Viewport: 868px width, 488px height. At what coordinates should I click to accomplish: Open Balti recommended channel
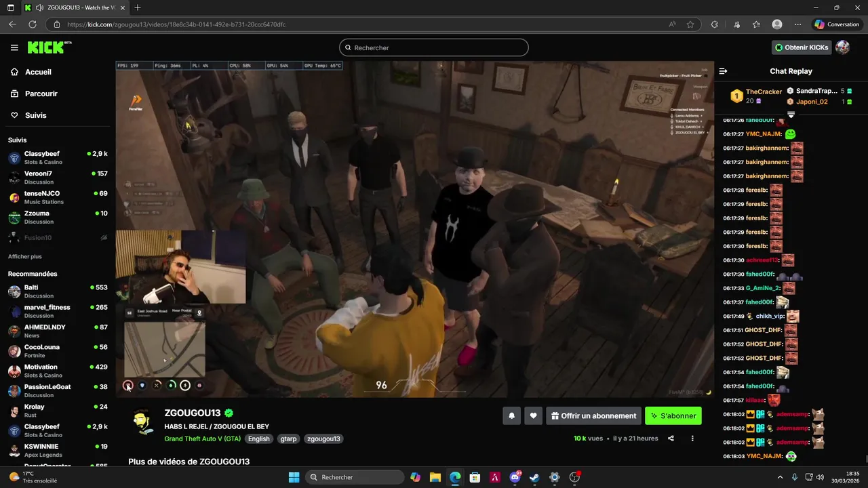tap(58, 291)
